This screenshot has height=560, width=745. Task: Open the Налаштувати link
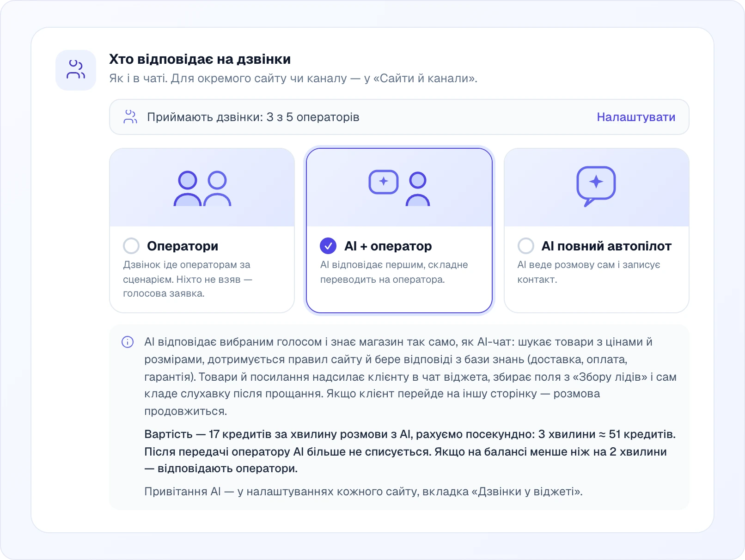point(636,117)
